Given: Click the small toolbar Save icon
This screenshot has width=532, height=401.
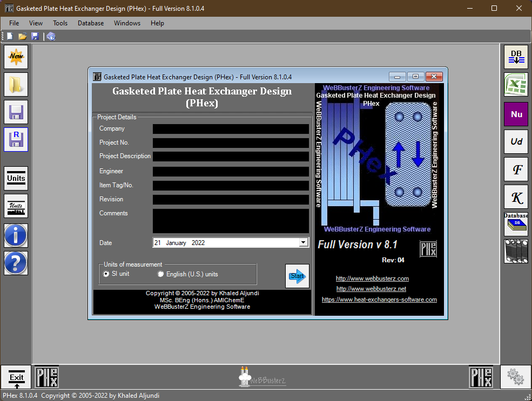Looking at the screenshot, I should 35,36.
